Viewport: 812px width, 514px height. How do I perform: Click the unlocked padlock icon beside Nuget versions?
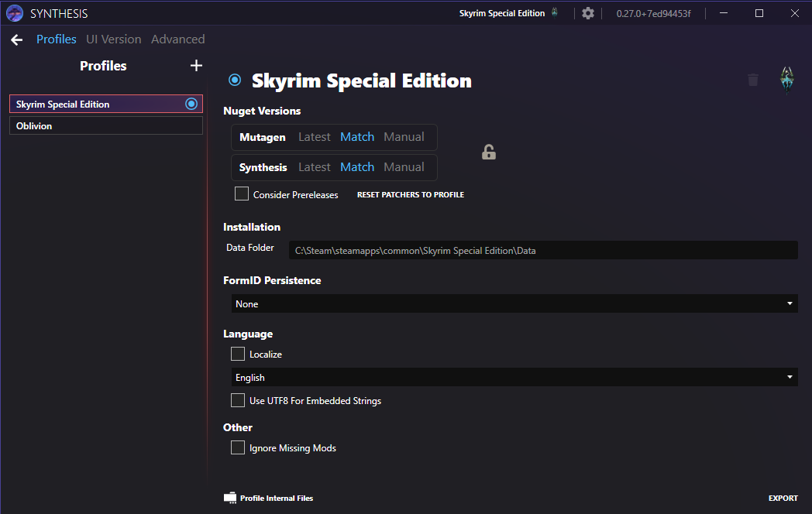tap(489, 152)
